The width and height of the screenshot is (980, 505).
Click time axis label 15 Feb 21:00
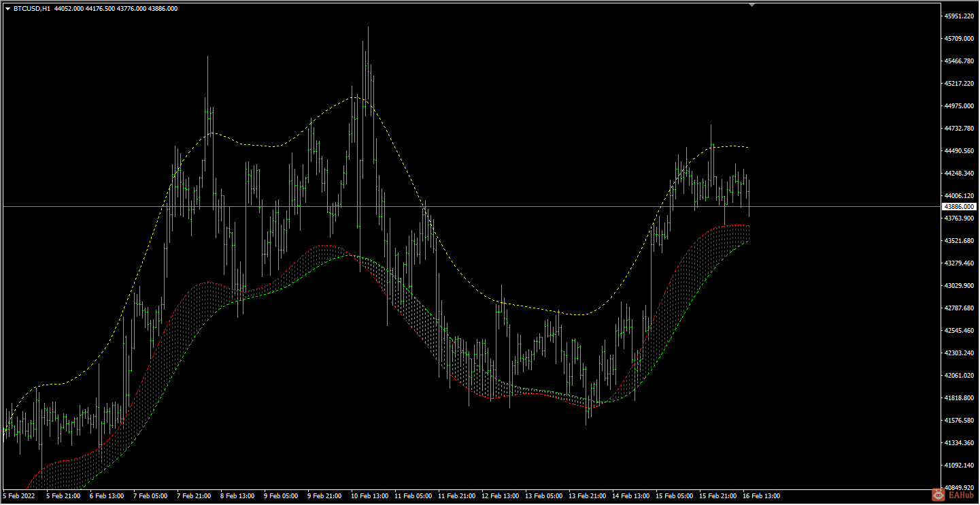click(x=717, y=496)
